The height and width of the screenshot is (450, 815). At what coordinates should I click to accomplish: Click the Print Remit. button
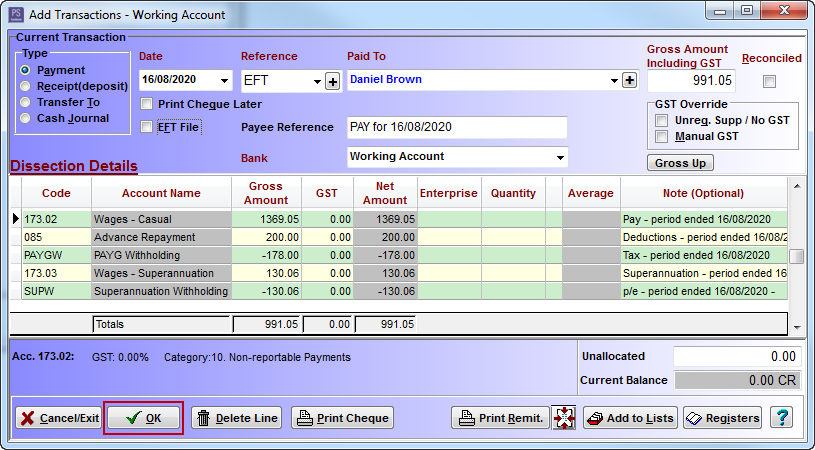point(501,418)
